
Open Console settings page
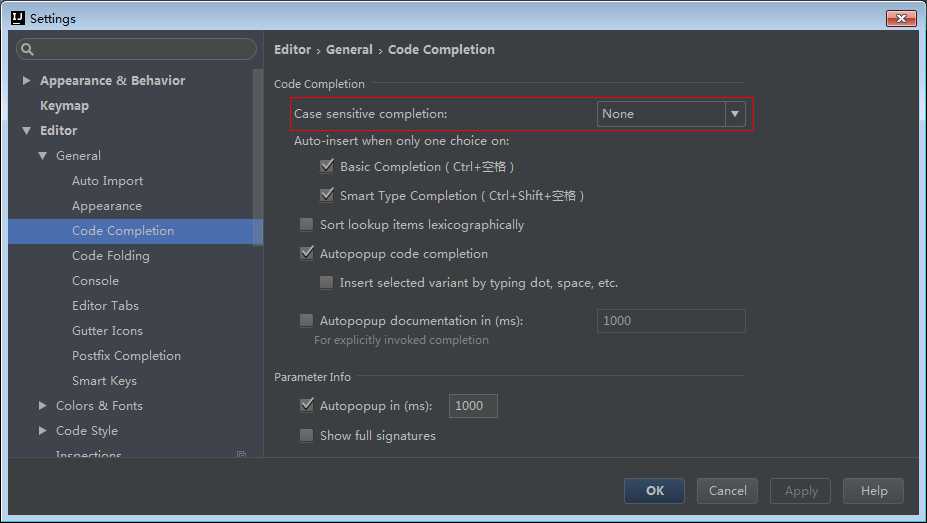pyautogui.click(x=95, y=281)
